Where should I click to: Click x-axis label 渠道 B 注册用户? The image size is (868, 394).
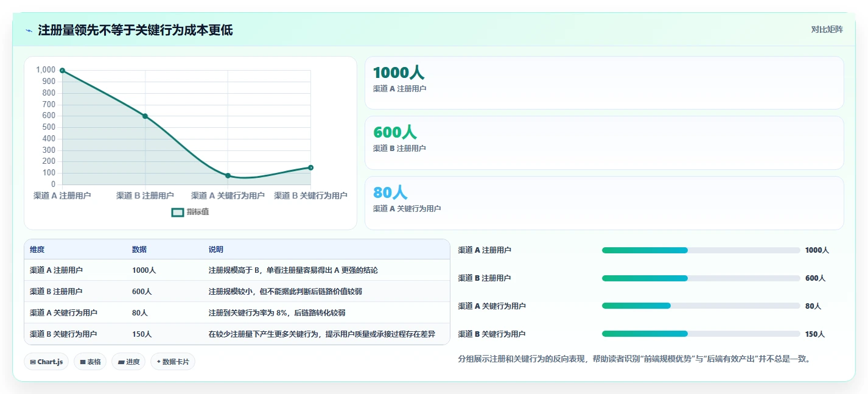[x=145, y=195]
